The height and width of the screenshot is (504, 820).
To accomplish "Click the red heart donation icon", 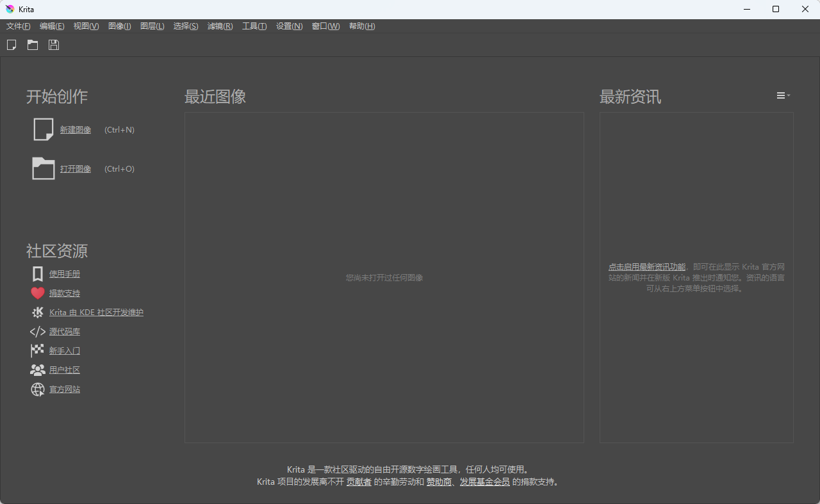I will coord(38,293).
